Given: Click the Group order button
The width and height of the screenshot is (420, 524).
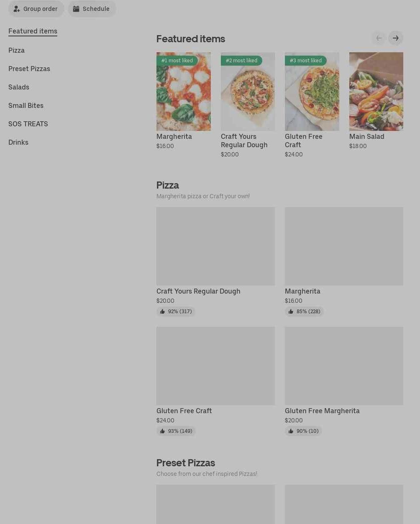Looking at the screenshot, I should 36,9.
